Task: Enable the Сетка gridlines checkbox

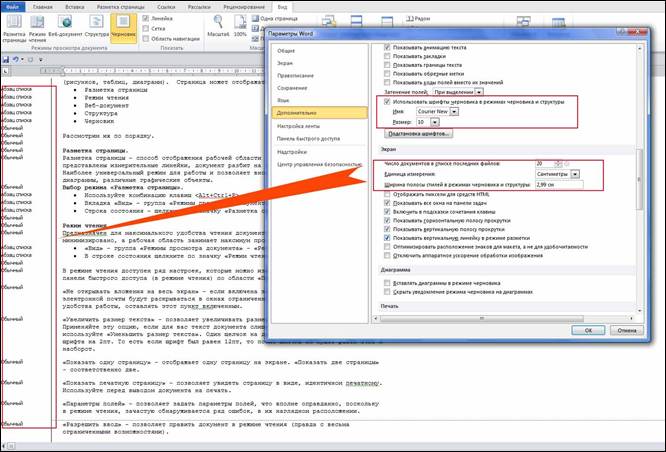Action: click(146, 28)
